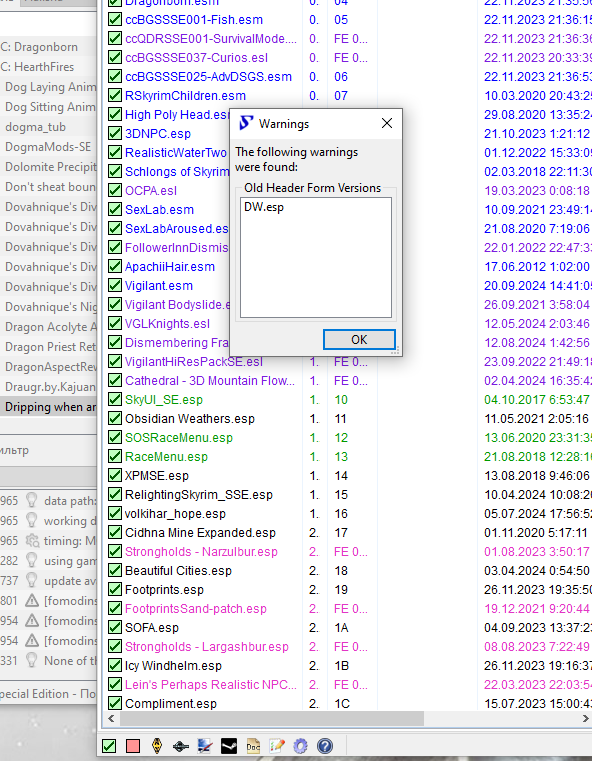This screenshot has height=761, width=592.
Task: Click the right arrow of the horizontal scrollbar
Action: coord(585,718)
